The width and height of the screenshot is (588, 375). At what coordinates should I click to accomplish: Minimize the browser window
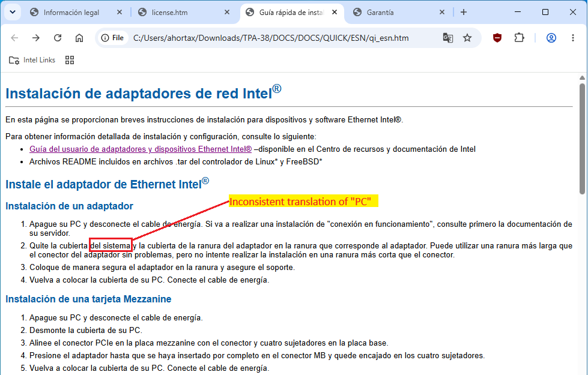pos(518,12)
